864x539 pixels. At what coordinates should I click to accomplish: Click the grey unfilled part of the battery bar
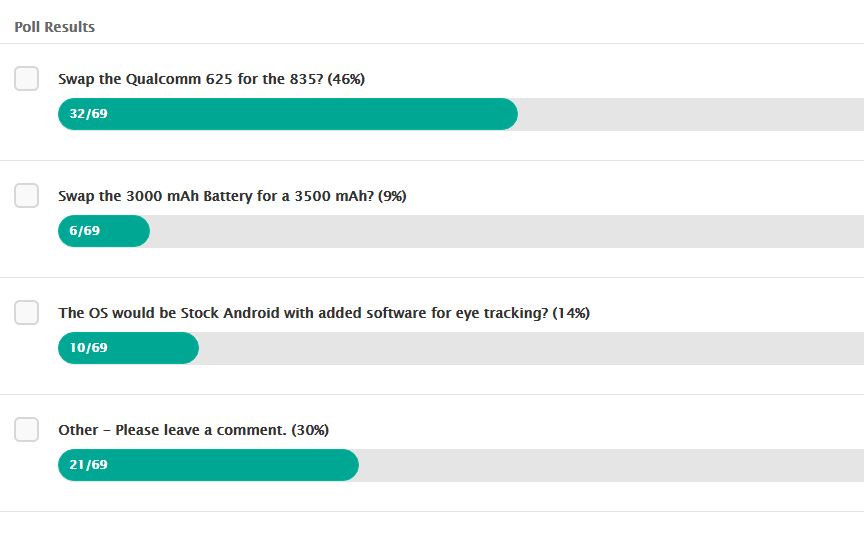[500, 231]
